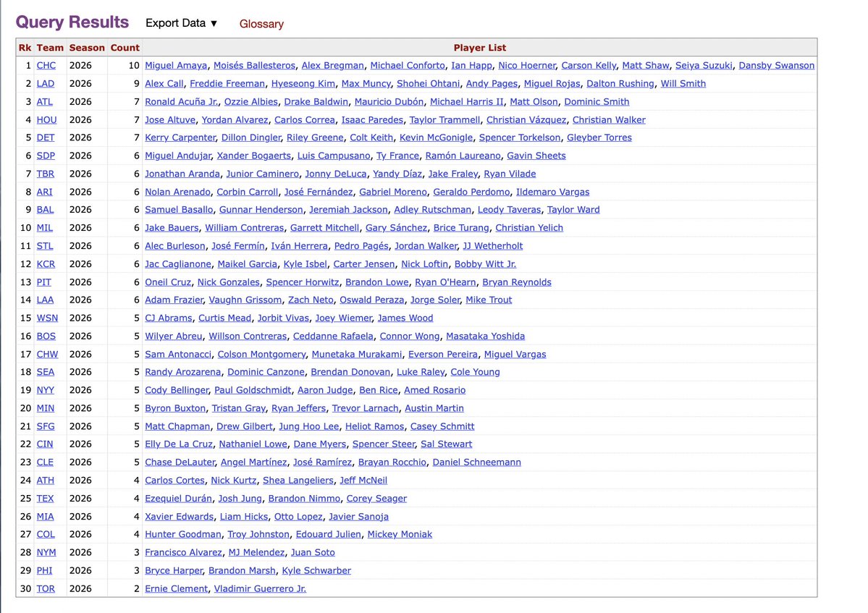
Task: Open Junior Caminero's player link
Action: [x=262, y=174]
